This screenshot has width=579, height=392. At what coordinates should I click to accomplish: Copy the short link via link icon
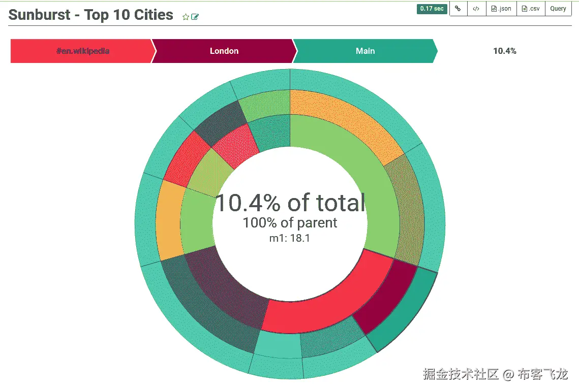click(458, 9)
